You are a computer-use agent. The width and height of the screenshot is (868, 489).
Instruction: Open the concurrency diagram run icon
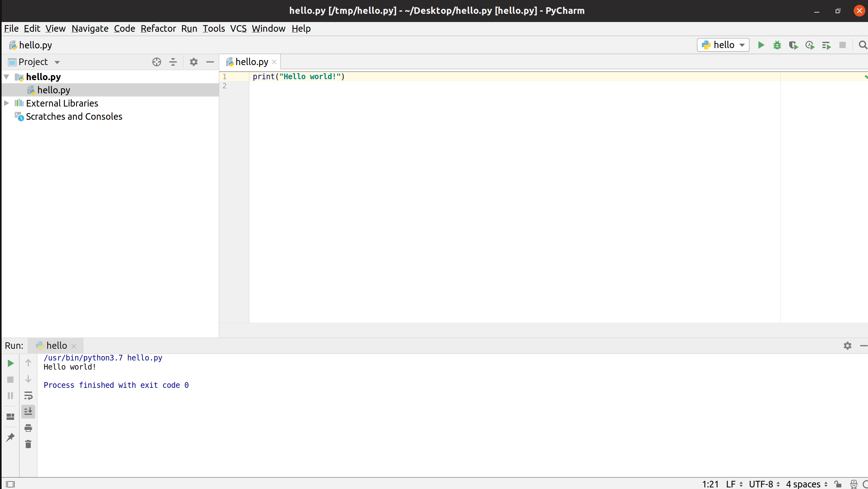(x=826, y=45)
